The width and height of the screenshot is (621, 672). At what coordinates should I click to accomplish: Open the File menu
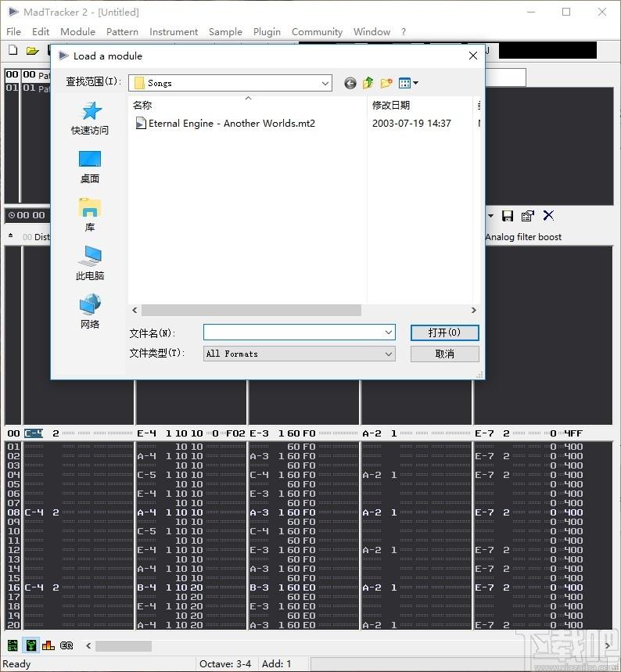coord(14,32)
